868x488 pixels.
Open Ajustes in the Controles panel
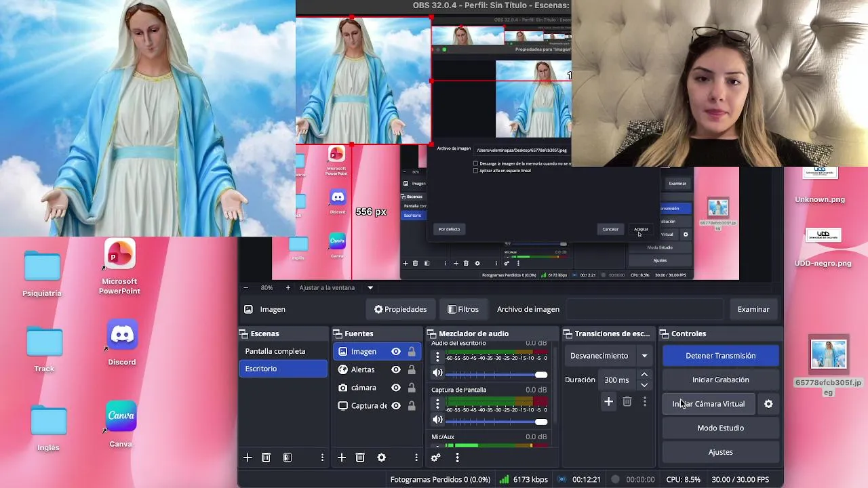point(720,452)
